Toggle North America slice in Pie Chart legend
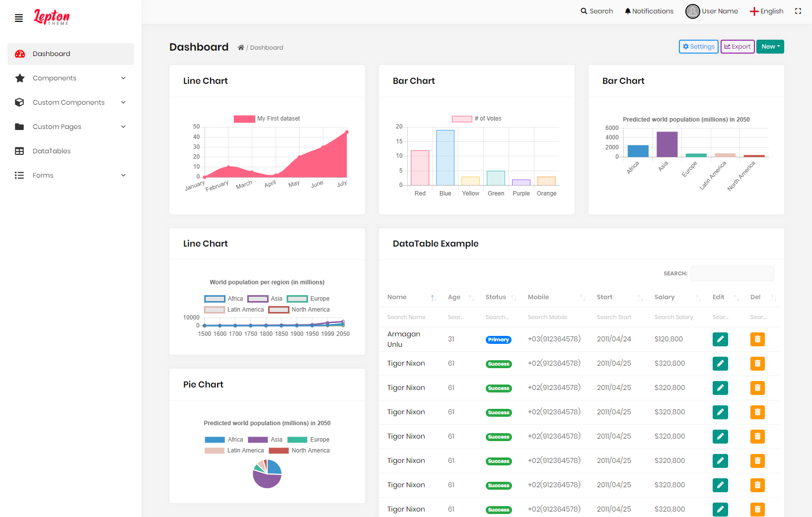 pyautogui.click(x=299, y=451)
